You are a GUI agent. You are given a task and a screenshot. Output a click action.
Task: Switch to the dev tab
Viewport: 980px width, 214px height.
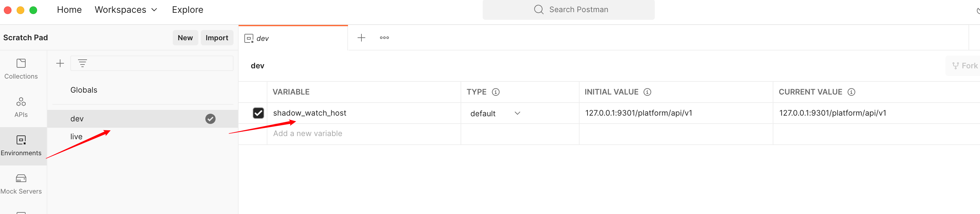[293, 38]
